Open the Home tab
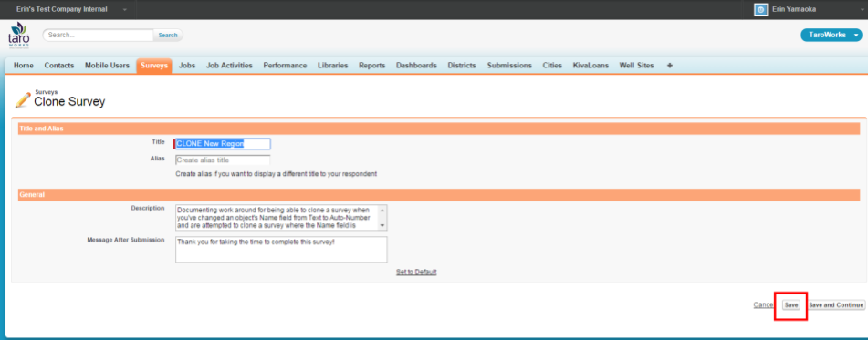This screenshot has height=340, width=868. 23,66
